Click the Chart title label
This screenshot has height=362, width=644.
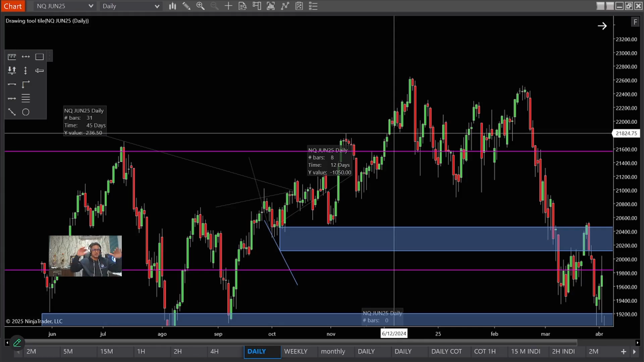pos(13,6)
